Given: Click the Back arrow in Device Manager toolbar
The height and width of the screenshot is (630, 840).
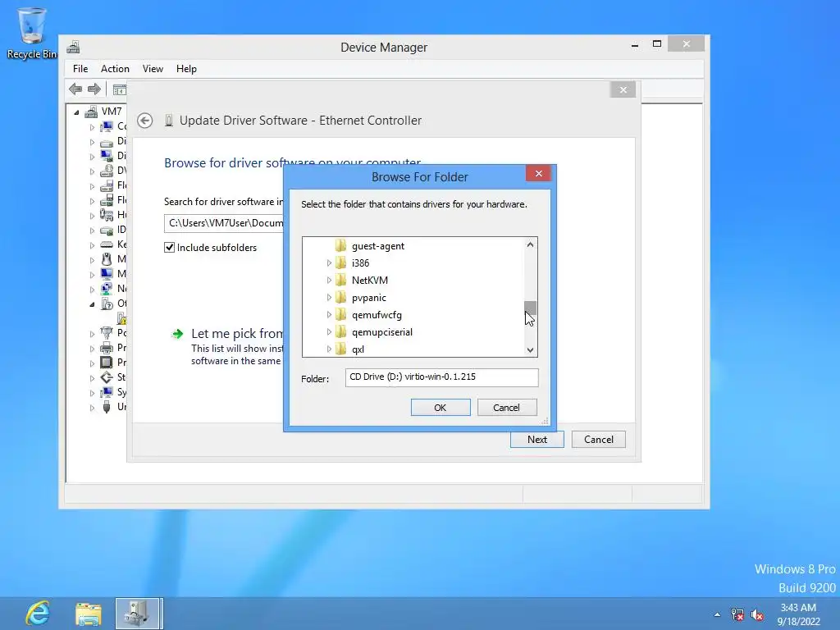Looking at the screenshot, I should tap(75, 89).
